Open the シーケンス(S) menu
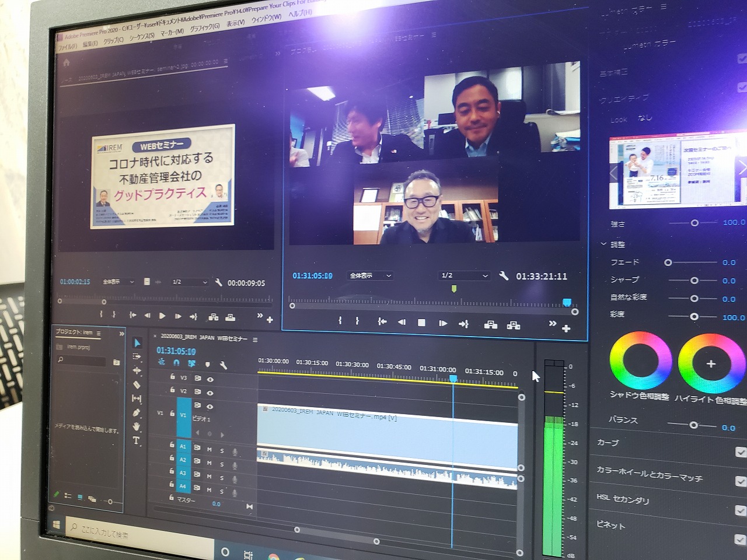 [142, 36]
